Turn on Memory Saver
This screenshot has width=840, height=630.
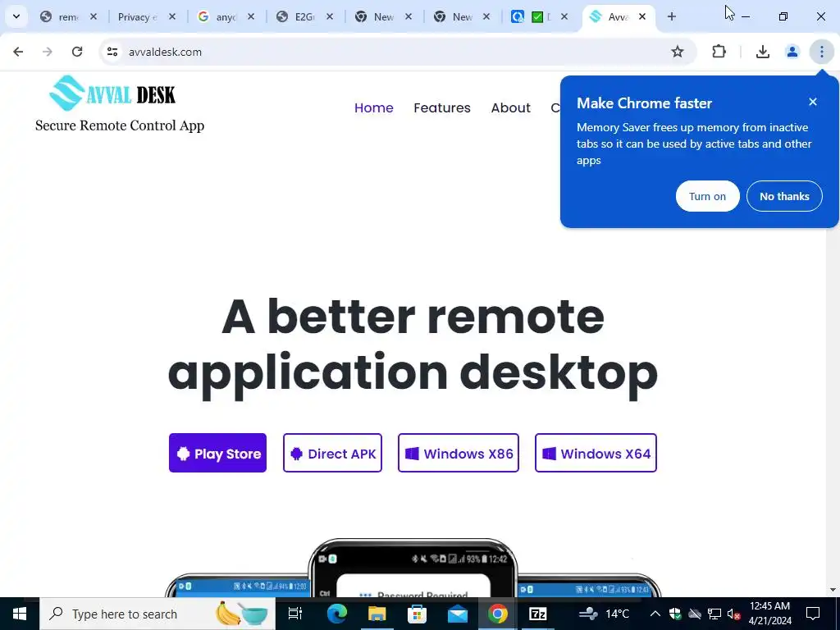[x=708, y=196]
